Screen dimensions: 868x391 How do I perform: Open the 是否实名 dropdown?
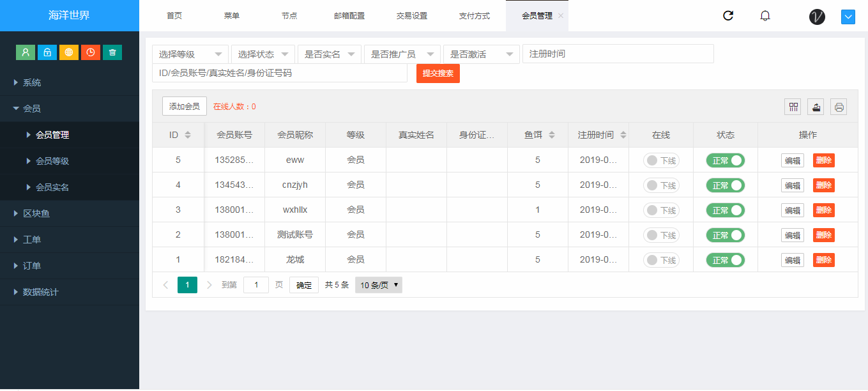coord(330,54)
